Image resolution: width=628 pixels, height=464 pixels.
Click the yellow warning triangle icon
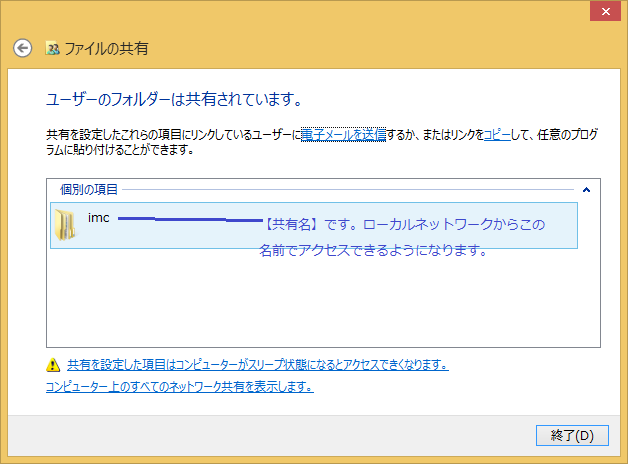point(53,365)
